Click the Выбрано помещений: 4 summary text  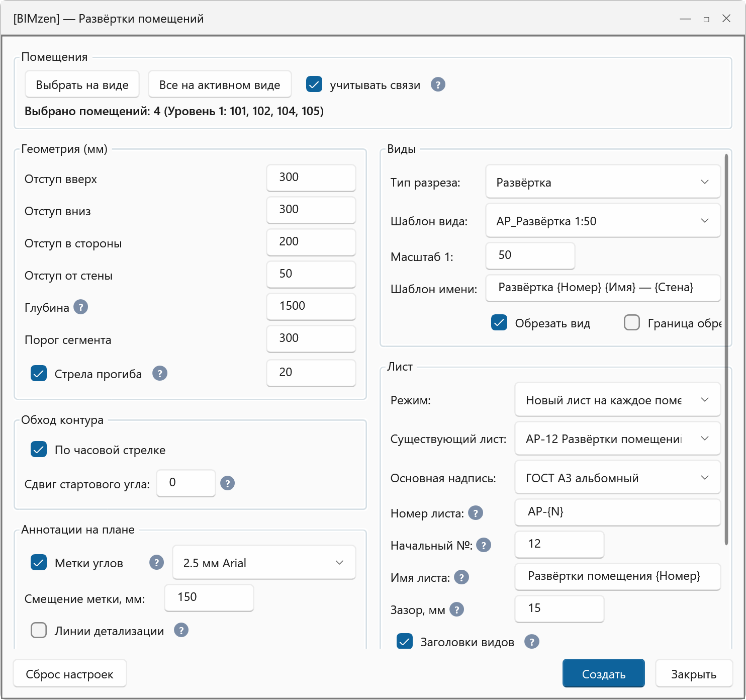point(174,111)
